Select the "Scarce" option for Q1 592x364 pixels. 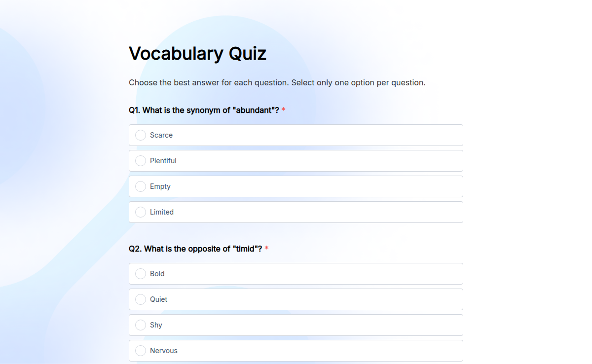tap(296, 135)
